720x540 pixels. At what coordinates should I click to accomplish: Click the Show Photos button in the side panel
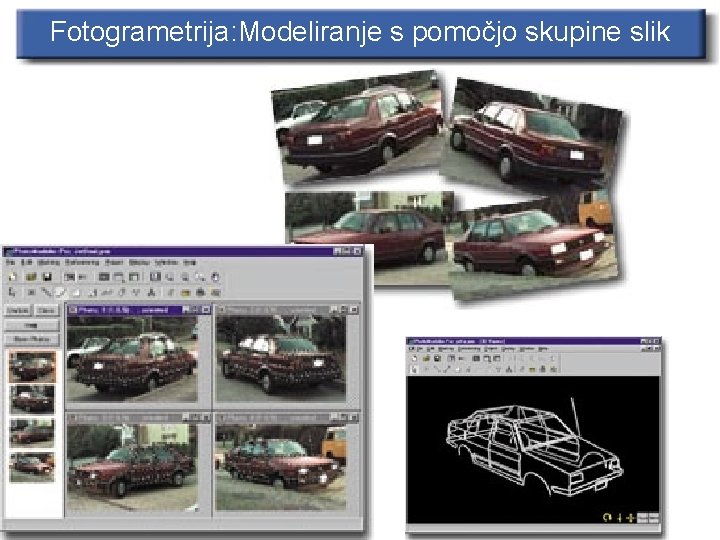tap(32, 339)
